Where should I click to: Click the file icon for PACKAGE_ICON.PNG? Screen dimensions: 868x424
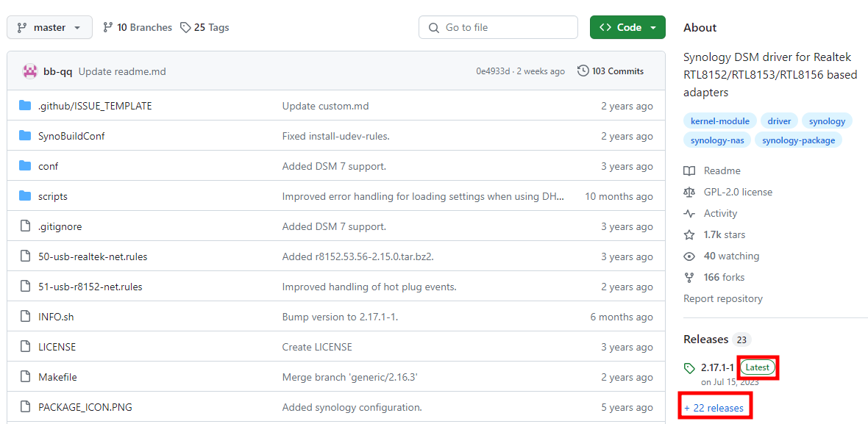25,407
